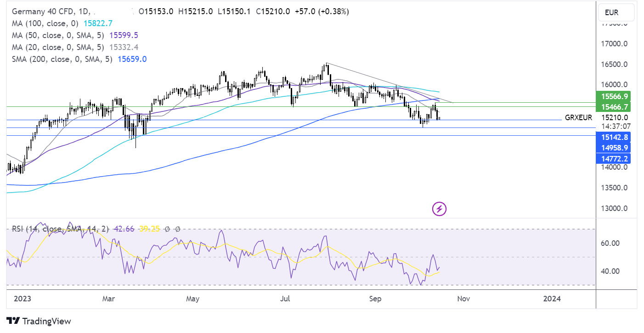644x333 pixels.
Task: Click the 2024 time axis label
Action: 552,299
